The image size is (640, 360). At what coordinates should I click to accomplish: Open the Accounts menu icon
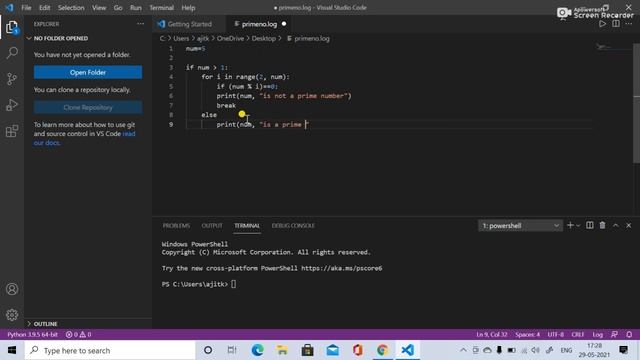(x=12, y=289)
